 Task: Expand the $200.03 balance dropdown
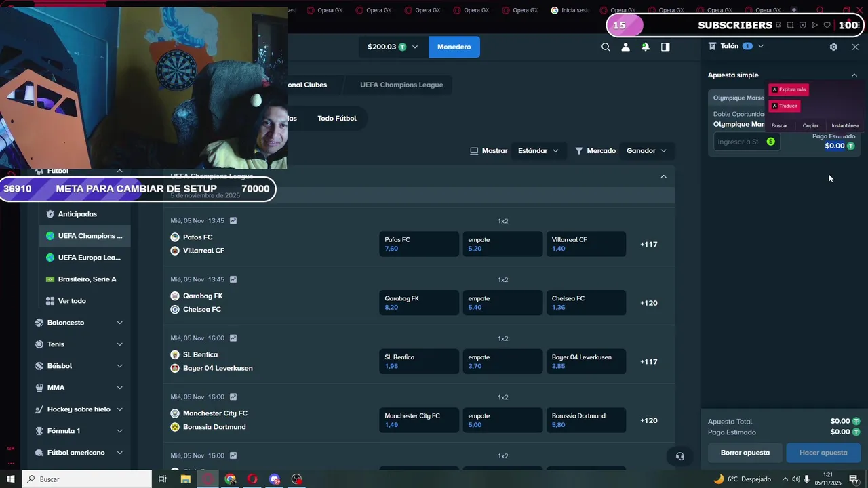click(x=414, y=47)
